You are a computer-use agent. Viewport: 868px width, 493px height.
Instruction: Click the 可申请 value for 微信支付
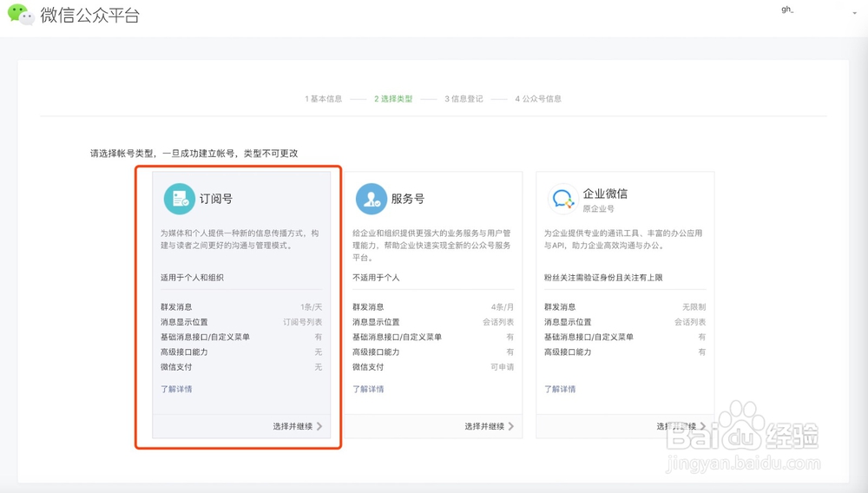(x=502, y=367)
